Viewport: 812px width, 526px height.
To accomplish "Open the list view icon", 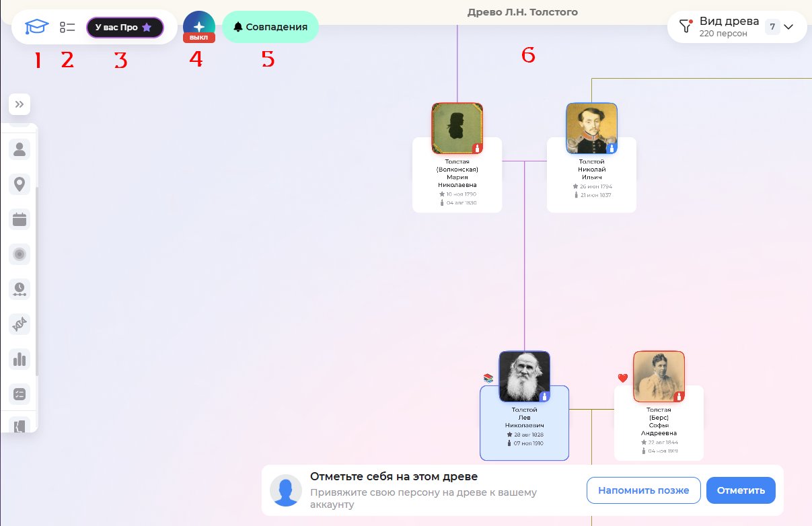I will [67, 28].
